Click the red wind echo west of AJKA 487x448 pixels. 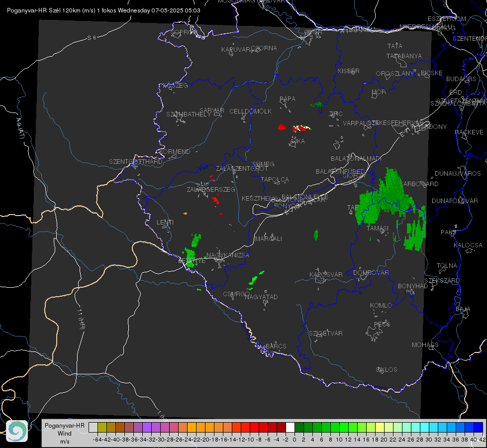282,127
